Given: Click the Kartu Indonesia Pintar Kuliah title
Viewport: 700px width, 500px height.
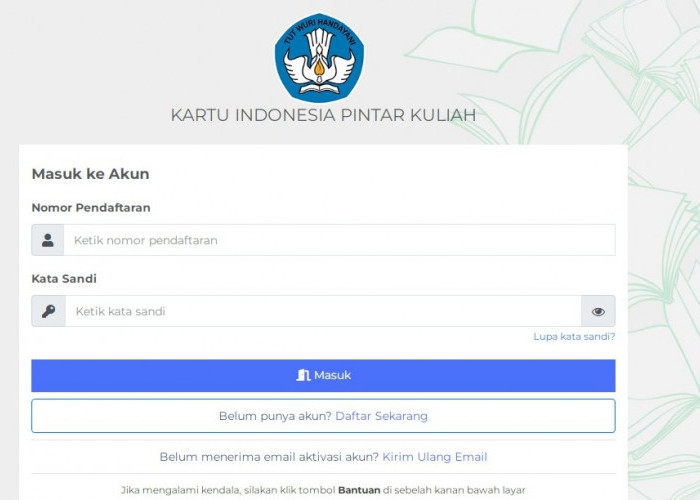Looking at the screenshot, I should click(x=323, y=115).
